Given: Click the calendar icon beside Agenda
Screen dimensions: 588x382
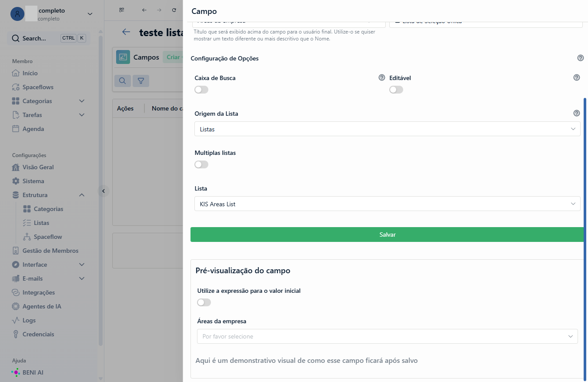Looking at the screenshot, I should pos(16,129).
